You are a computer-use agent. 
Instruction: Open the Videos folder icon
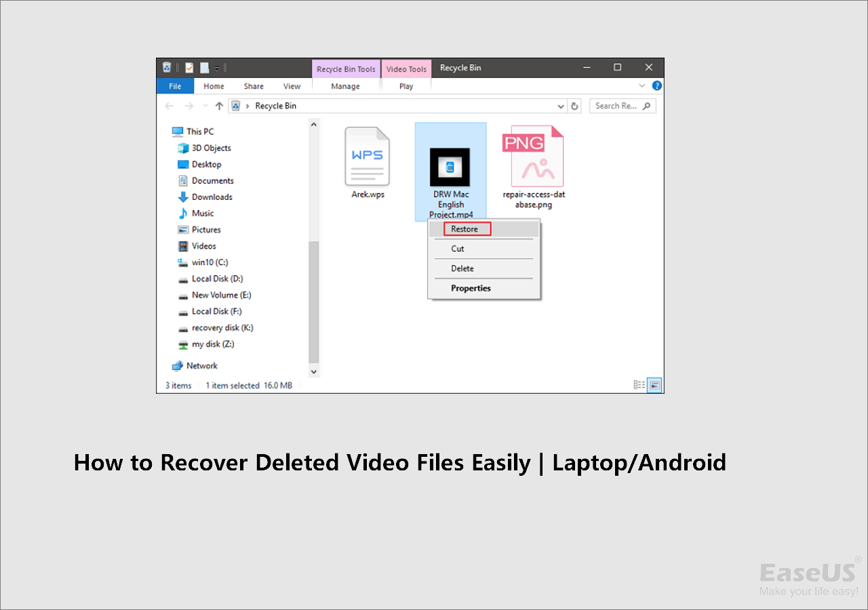click(x=183, y=246)
